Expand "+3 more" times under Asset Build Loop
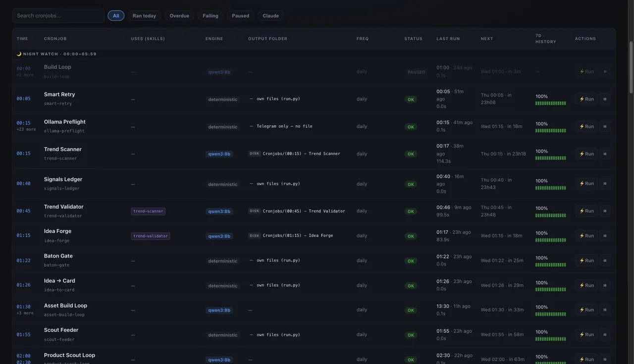The height and width of the screenshot is (364, 634). pos(25,313)
